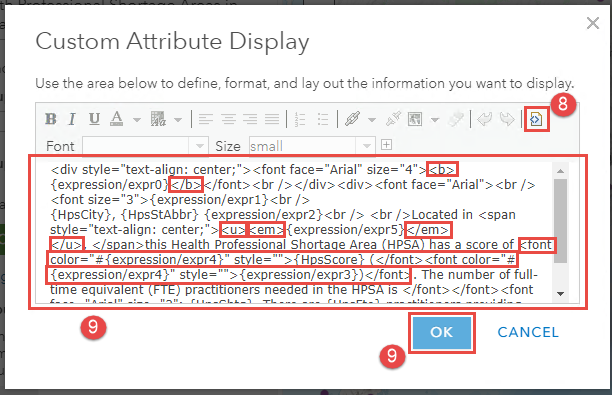This screenshot has width=612, height=395.
Task: Undo the last edit
Action: [x=484, y=119]
